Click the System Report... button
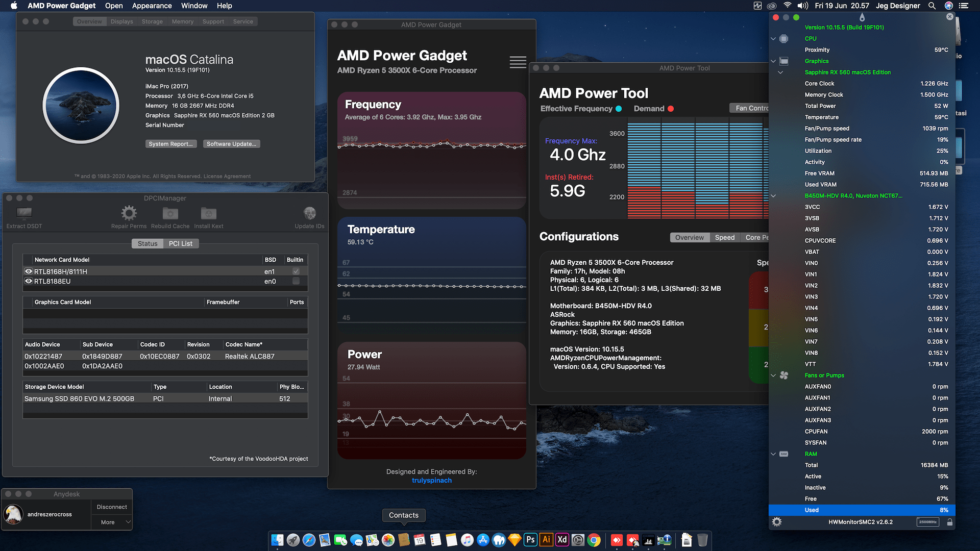 click(170, 144)
